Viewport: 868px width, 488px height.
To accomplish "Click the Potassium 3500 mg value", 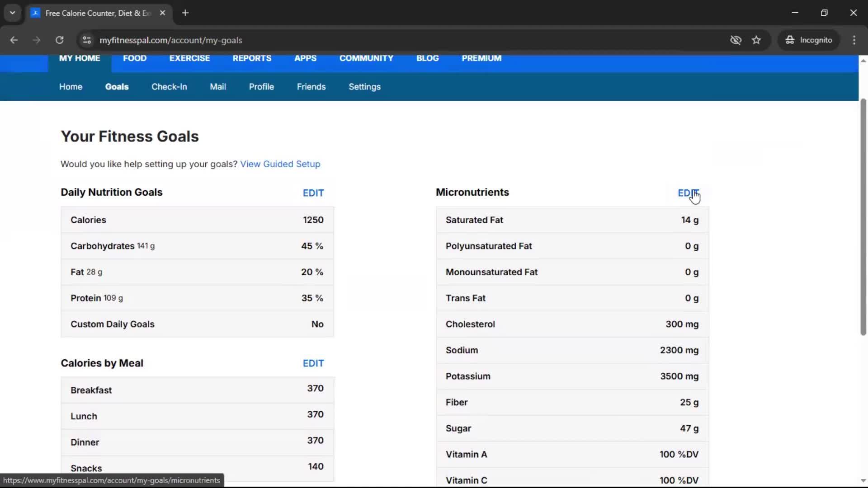I will click(679, 376).
